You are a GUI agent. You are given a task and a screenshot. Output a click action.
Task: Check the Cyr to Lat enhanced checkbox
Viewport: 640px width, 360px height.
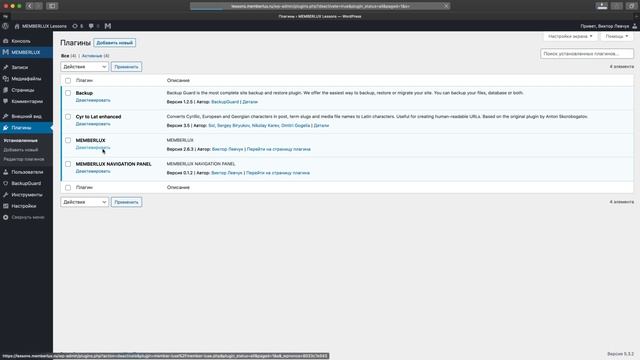[68, 117]
